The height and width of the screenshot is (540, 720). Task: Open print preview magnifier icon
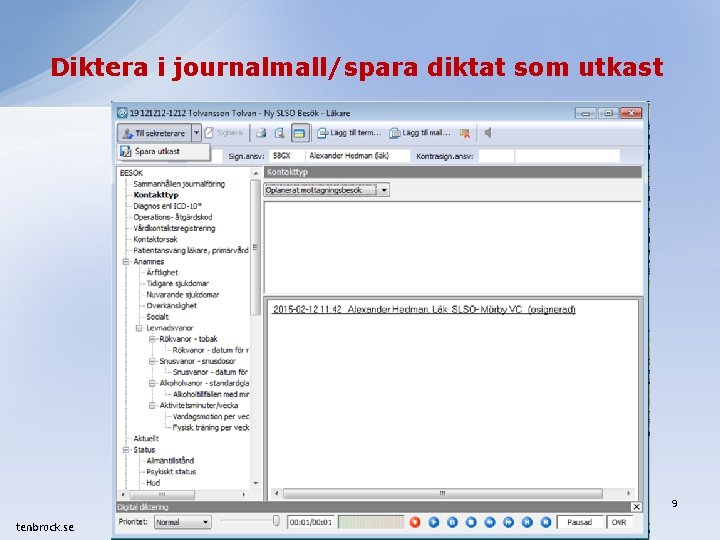coord(279,133)
